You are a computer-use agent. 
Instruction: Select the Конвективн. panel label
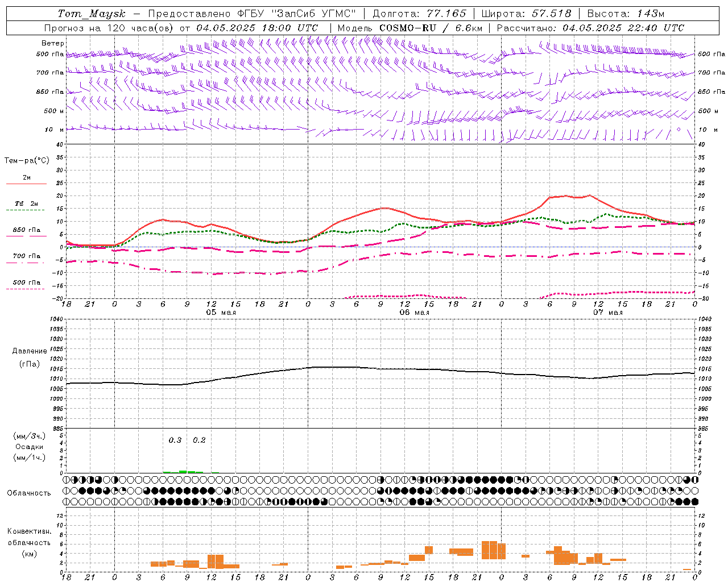(30, 531)
